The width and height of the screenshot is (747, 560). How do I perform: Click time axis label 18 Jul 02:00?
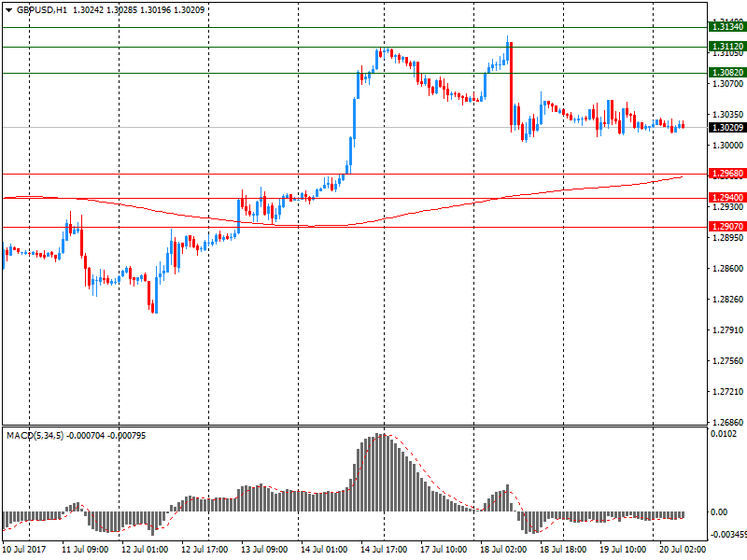(x=503, y=550)
